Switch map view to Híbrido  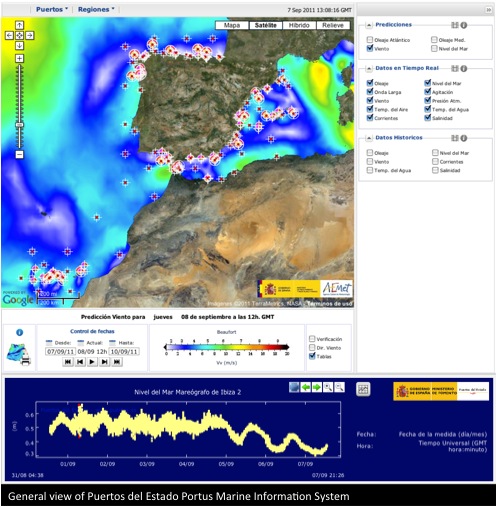tap(299, 25)
